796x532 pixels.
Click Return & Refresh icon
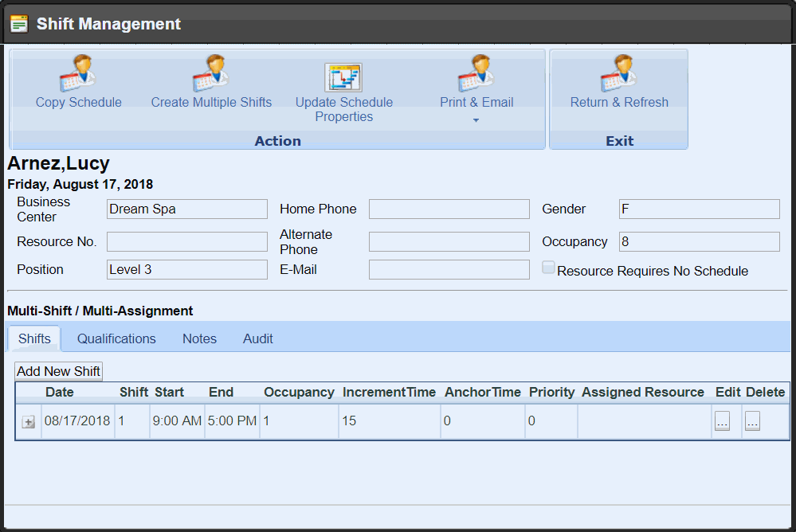point(619,73)
